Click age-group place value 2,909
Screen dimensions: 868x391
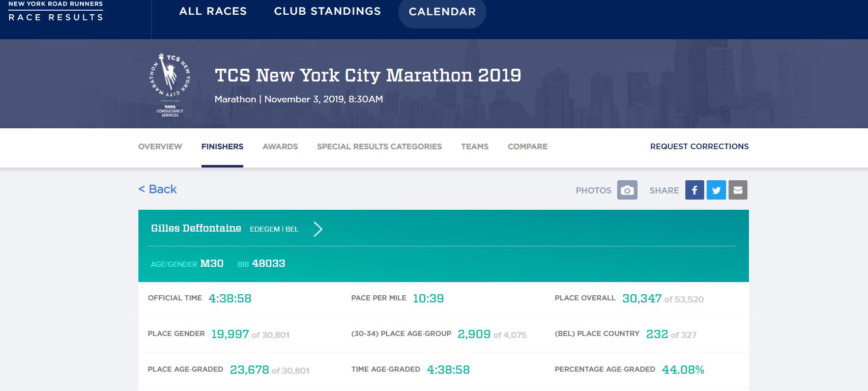[x=474, y=334]
